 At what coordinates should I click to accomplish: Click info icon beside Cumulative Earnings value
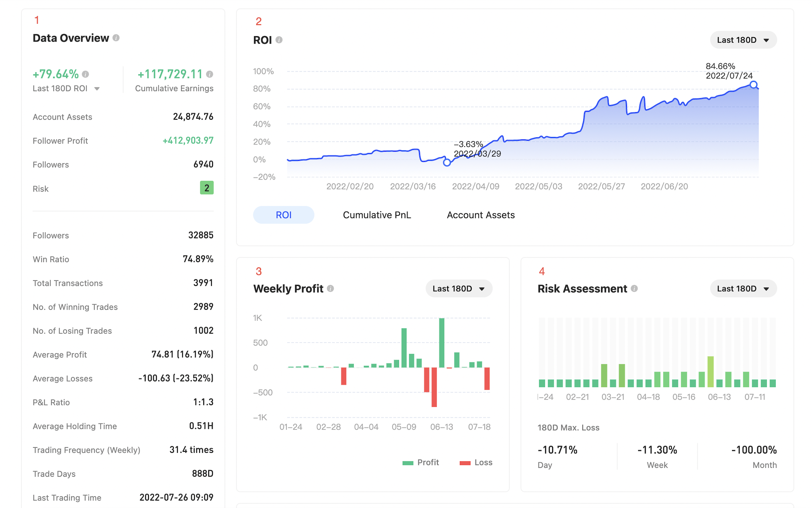tap(209, 74)
